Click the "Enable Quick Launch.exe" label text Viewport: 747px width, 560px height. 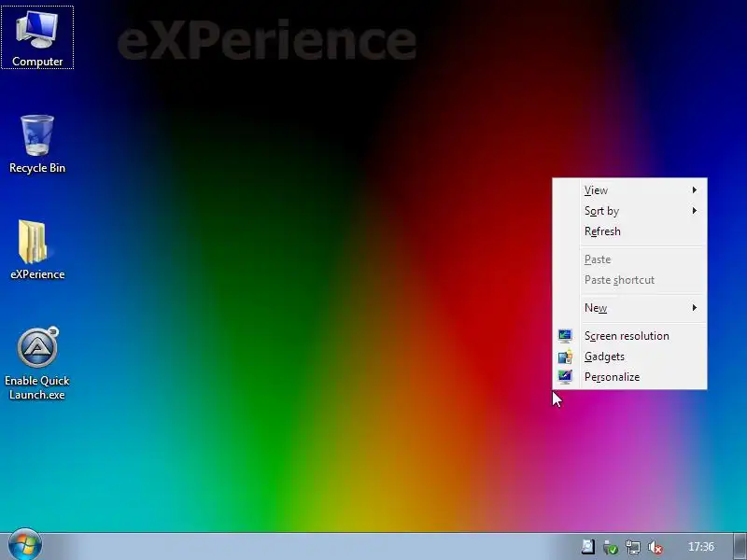click(x=37, y=387)
